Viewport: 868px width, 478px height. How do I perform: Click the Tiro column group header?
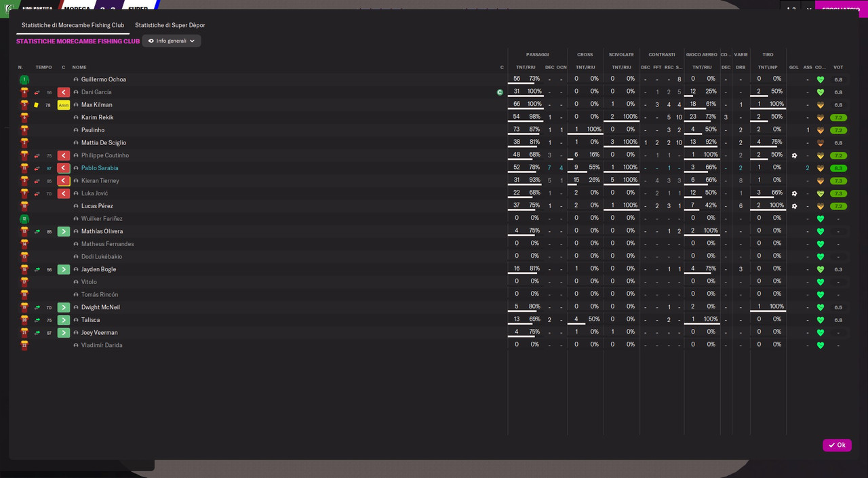[768, 54]
